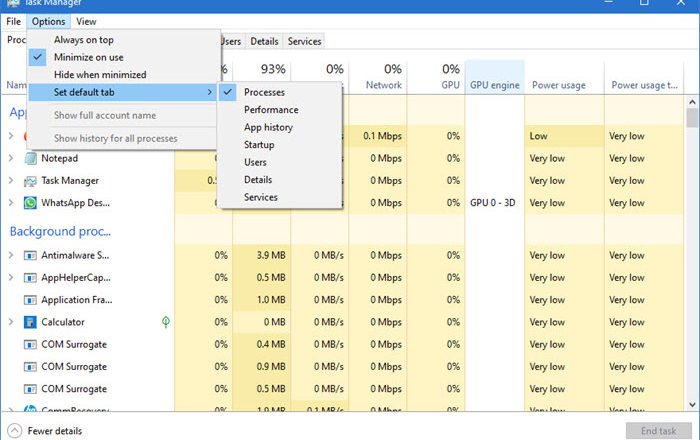
Task: Set App history as default tab
Action: [x=280, y=127]
